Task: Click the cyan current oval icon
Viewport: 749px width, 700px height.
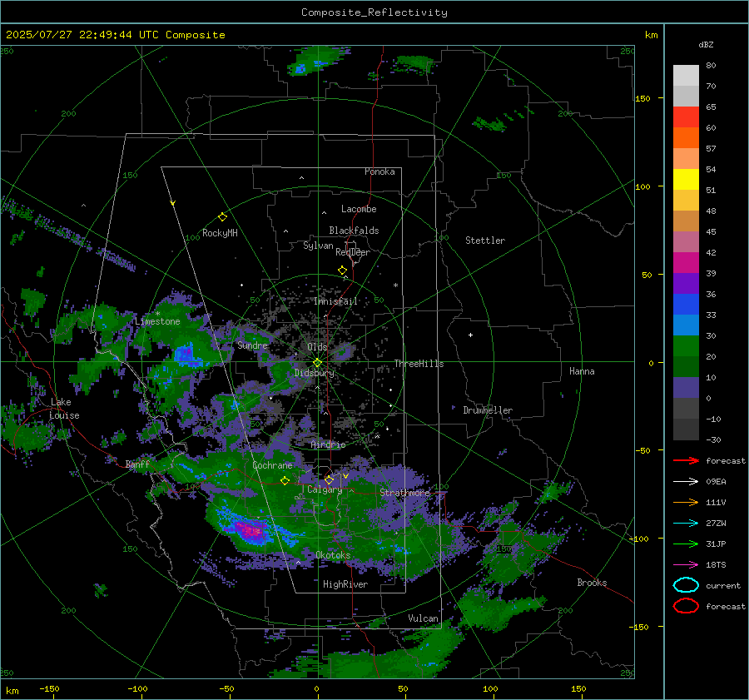Action: 686,585
